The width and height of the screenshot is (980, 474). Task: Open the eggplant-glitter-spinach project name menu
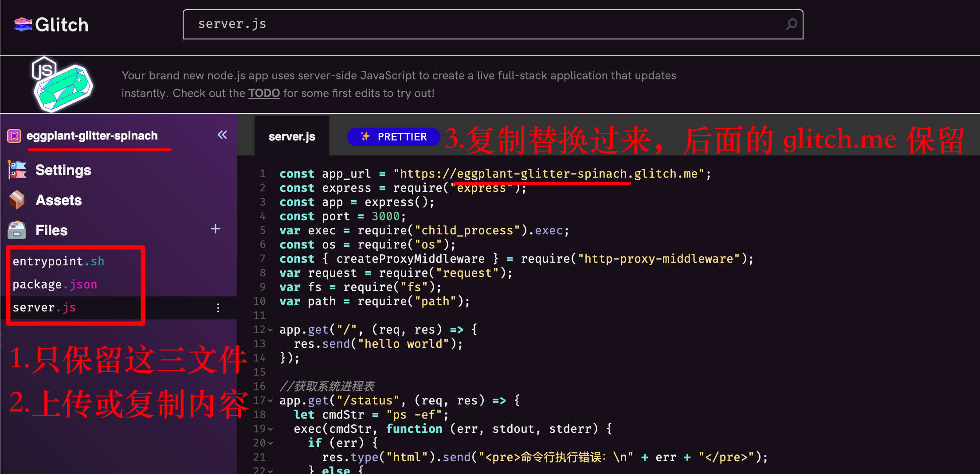(x=92, y=136)
